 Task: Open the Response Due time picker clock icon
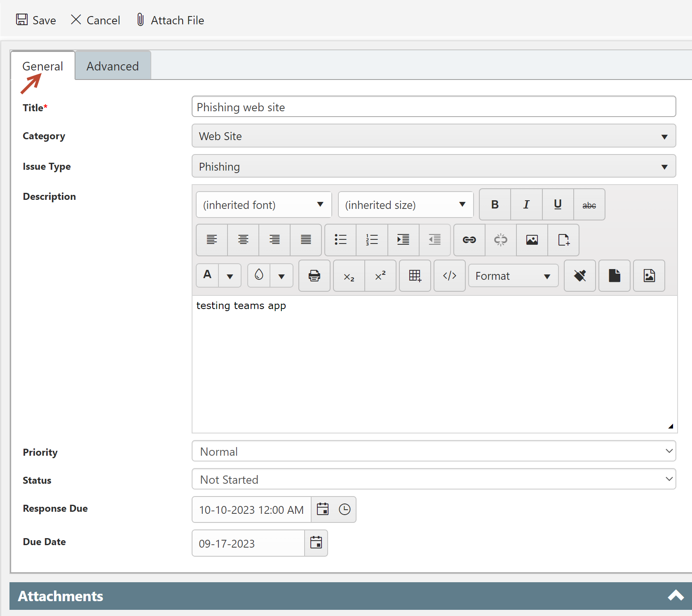coord(345,510)
